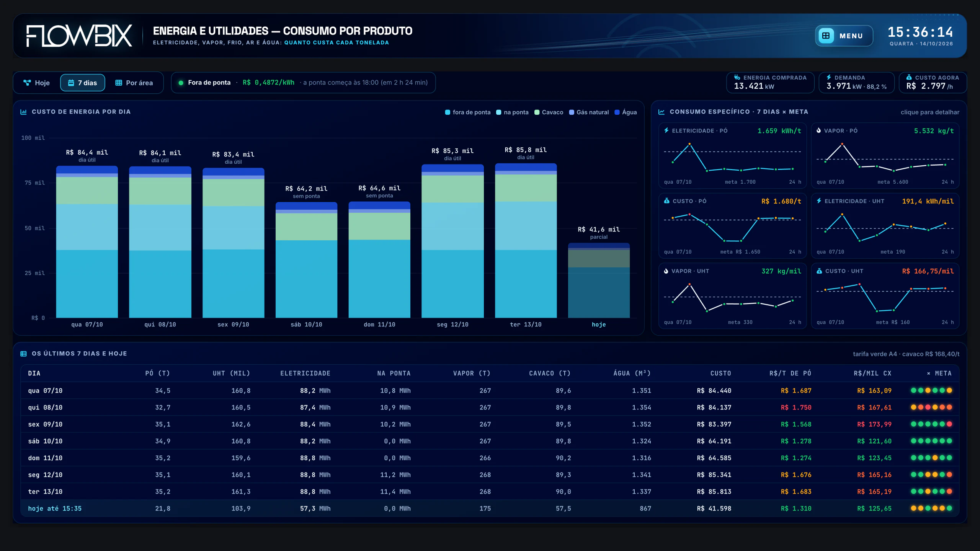Viewport: 980px width, 551px height.
Task: Click money bag icon on Custo · UHT card
Action: click(x=819, y=271)
